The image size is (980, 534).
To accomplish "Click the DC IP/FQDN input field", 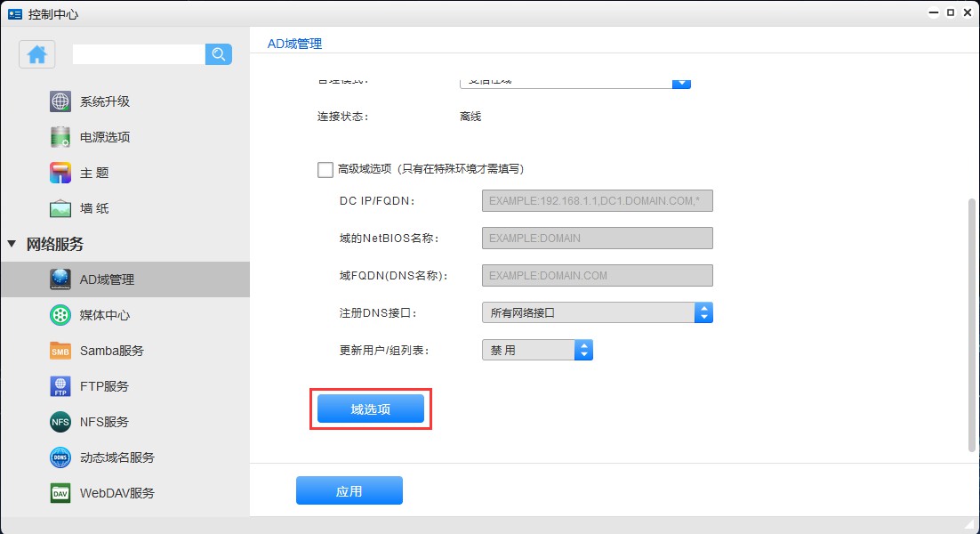I will click(597, 201).
